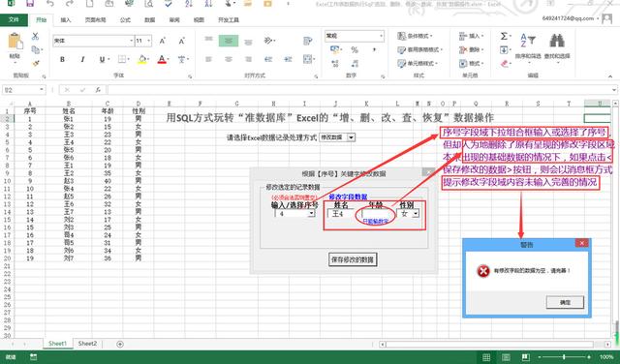Click into the formula bar
Screen dimensions: 620x364
pyautogui.click(x=358, y=90)
